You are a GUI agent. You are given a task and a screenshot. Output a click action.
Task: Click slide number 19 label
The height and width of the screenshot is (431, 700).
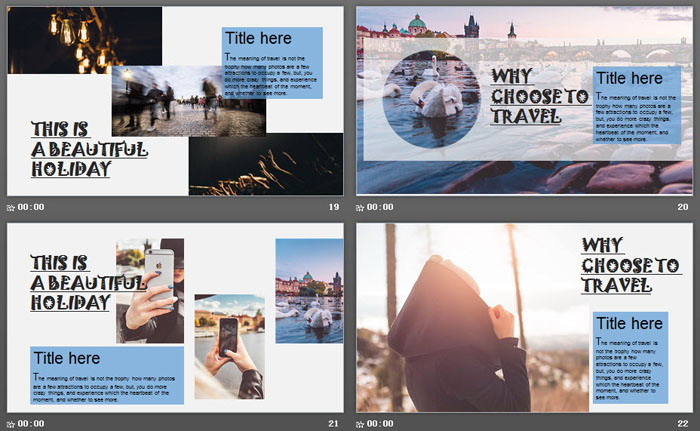click(x=334, y=207)
